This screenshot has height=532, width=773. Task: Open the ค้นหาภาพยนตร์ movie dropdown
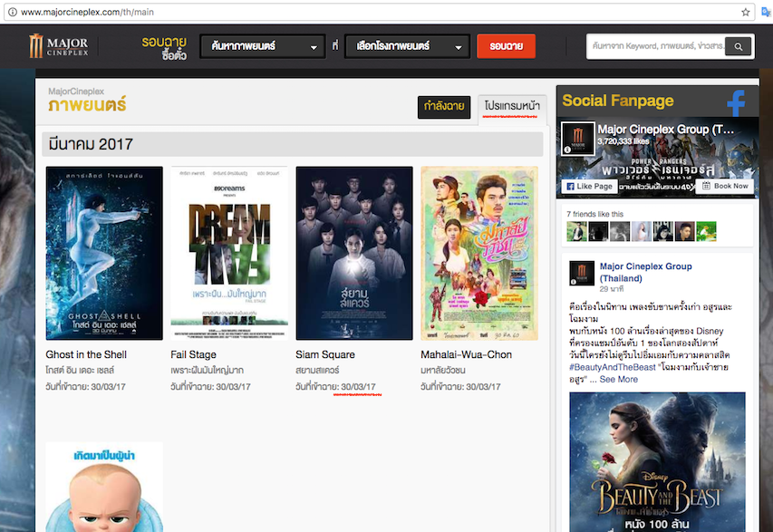pos(262,46)
